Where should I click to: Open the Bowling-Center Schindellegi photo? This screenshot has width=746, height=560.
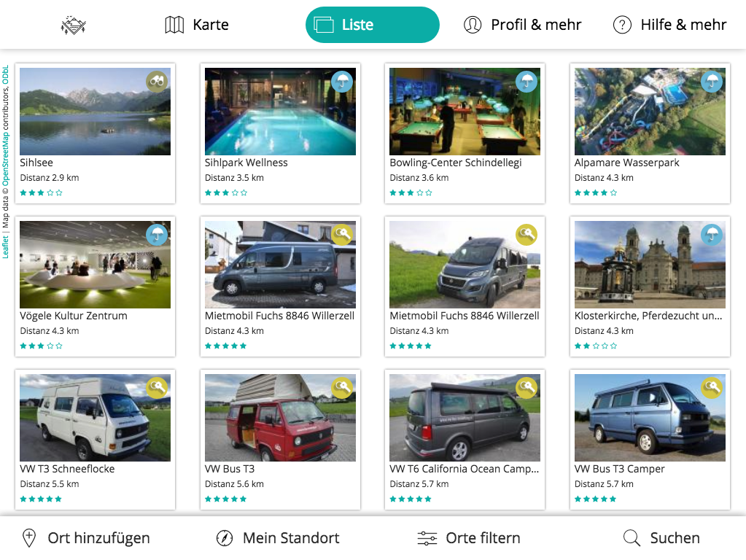(465, 112)
